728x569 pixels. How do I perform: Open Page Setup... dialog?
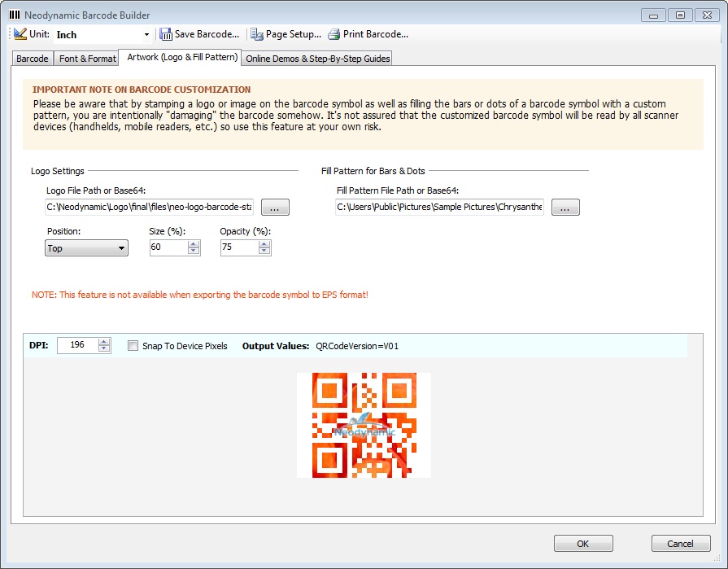click(286, 34)
